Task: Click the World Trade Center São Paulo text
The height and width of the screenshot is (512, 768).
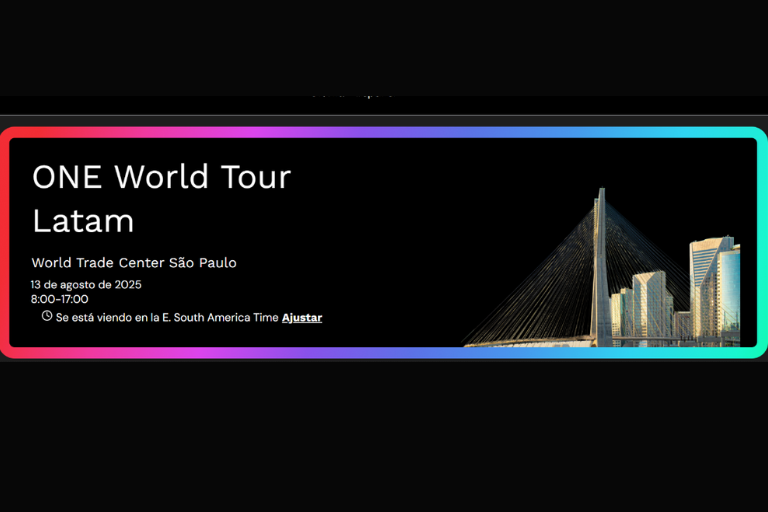Action: click(x=134, y=263)
